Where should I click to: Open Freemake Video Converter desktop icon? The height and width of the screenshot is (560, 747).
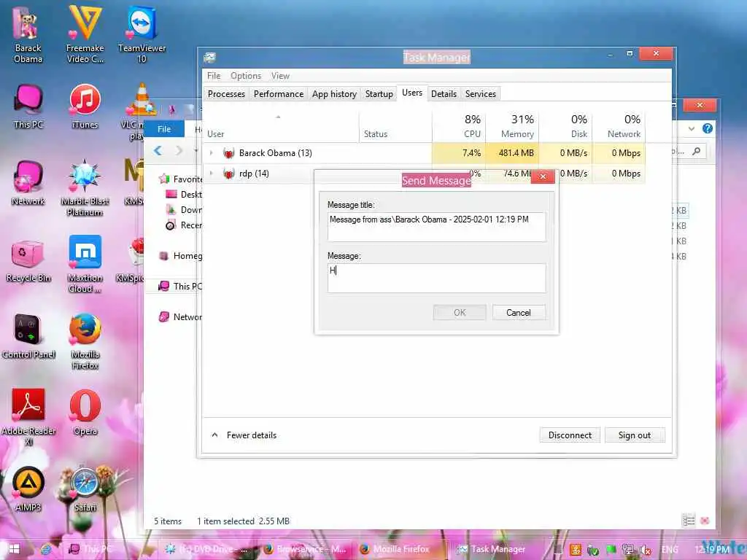click(85, 35)
